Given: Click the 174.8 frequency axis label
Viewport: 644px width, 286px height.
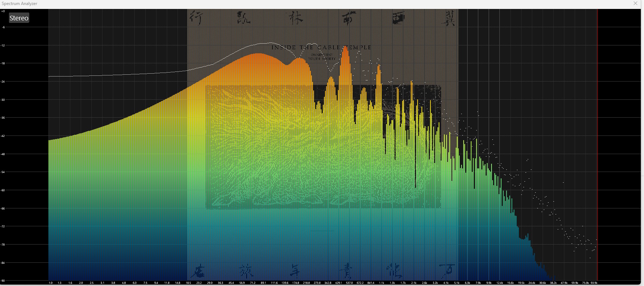Looking at the screenshot, I should 295,283.
